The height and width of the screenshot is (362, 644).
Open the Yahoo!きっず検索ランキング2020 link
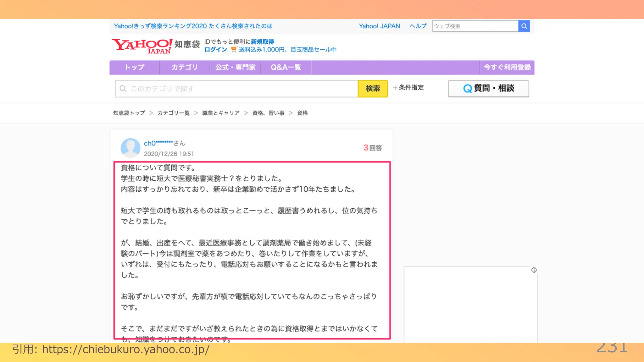tap(193, 26)
